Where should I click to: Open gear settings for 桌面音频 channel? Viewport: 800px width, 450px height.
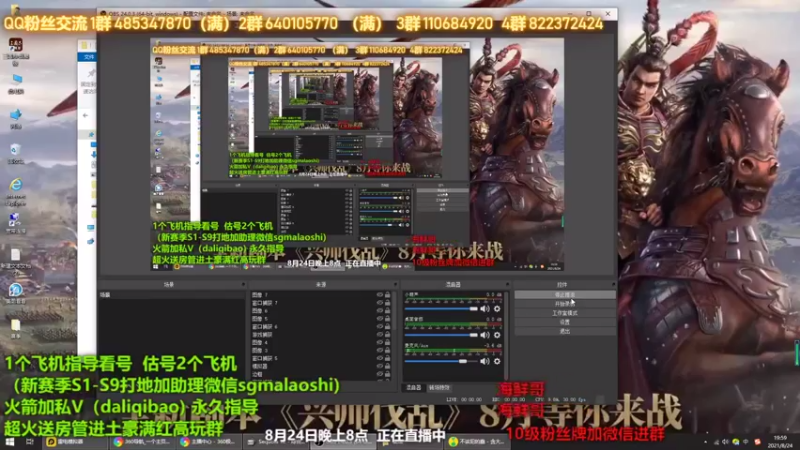[497, 335]
